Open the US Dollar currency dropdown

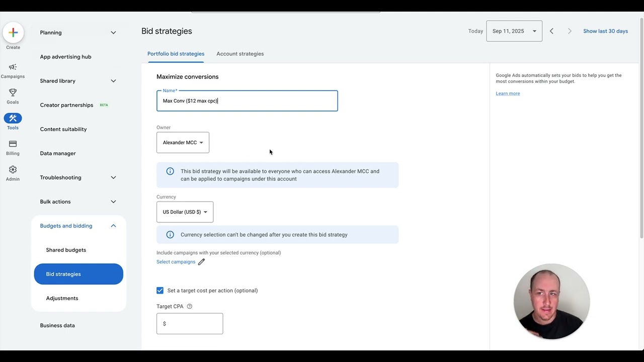[x=185, y=212]
